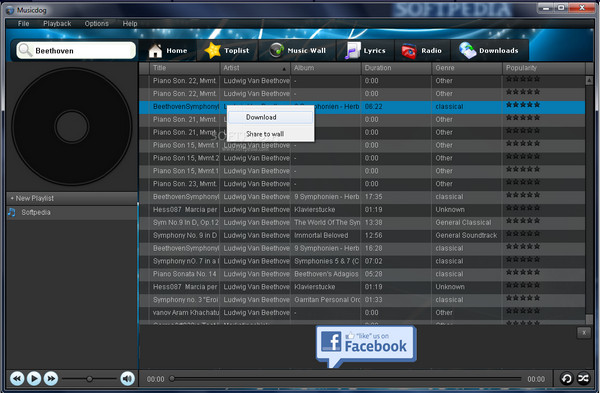The width and height of the screenshot is (600, 393).
Task: Click the Music Wall disc icon
Action: (276, 50)
